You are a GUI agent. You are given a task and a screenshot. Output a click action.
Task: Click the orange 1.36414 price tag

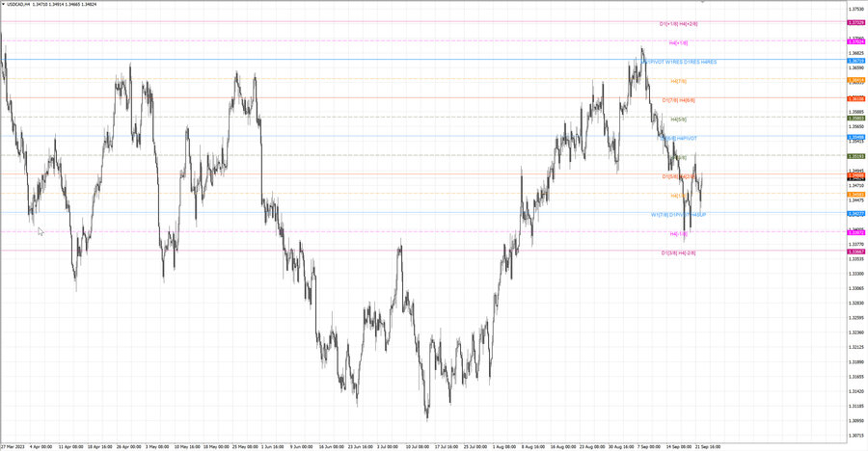coord(855,80)
